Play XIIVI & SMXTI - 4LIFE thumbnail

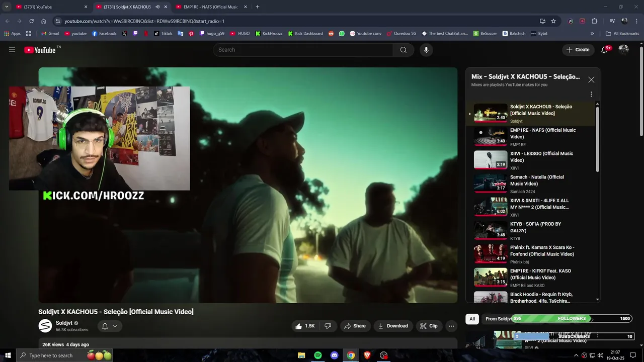[491, 207]
